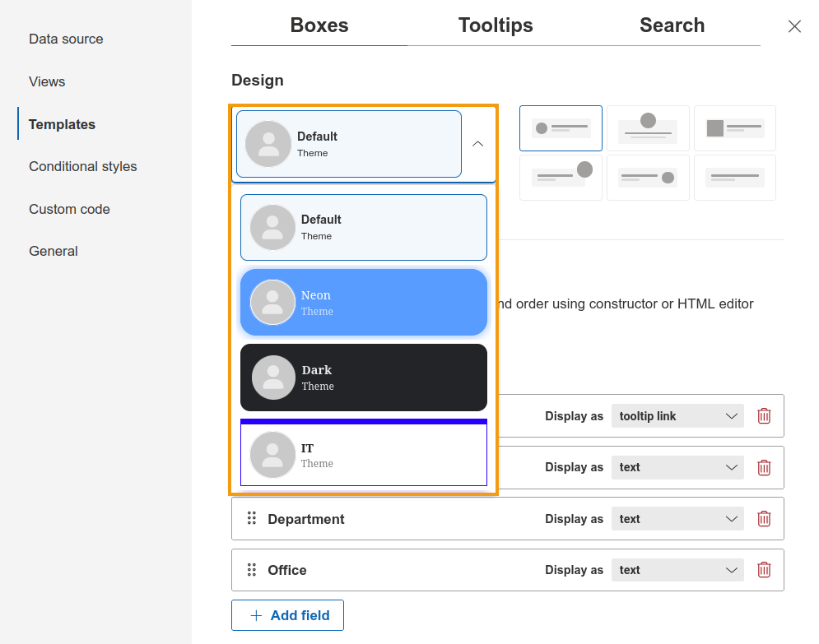819x644 pixels.
Task: Grab the Office drag handle
Action: 252,570
